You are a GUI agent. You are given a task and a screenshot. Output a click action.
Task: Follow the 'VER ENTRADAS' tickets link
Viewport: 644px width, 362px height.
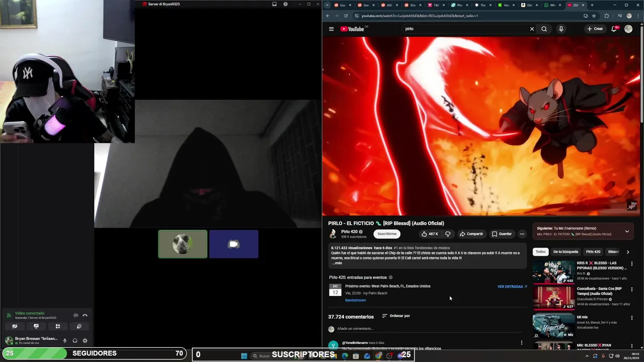coord(512,287)
